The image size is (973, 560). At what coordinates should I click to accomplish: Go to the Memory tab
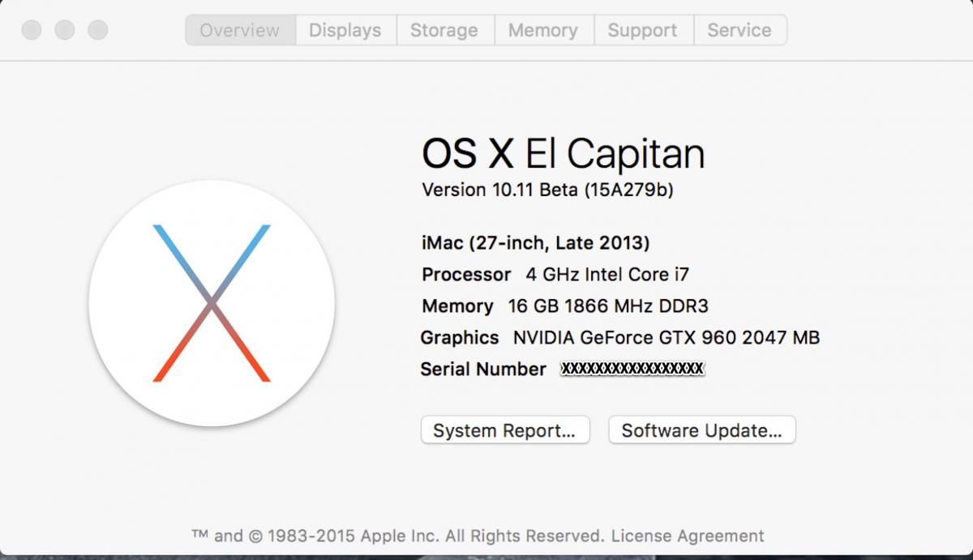tap(543, 31)
